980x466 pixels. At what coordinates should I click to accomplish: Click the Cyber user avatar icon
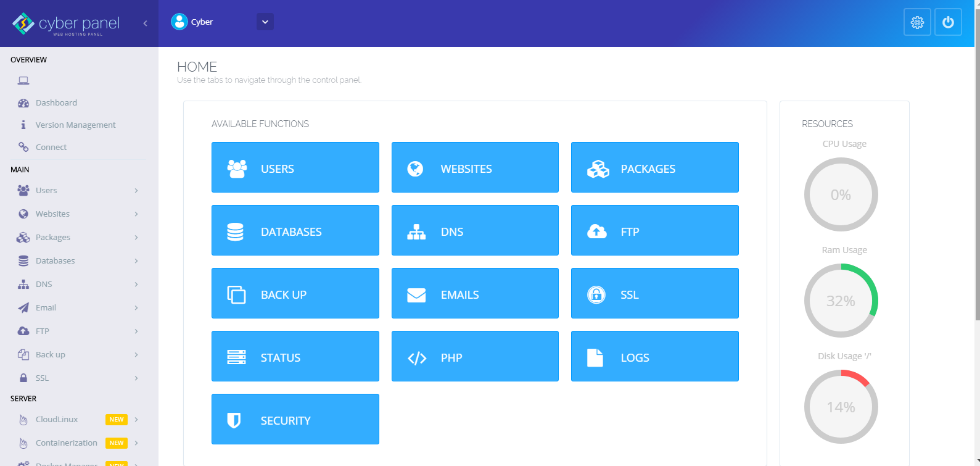(179, 22)
